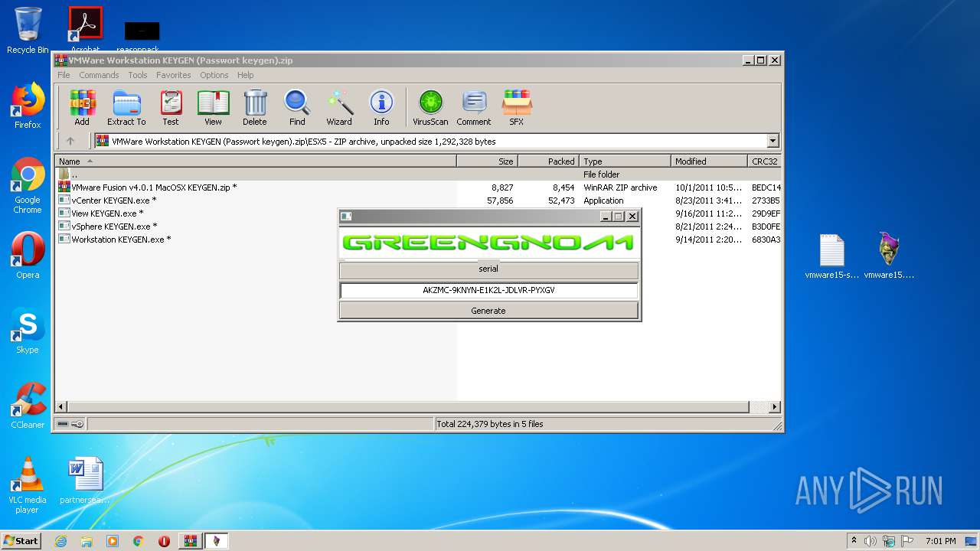Open the Wizard wand icon
The height and width of the screenshot is (551, 980).
click(339, 107)
